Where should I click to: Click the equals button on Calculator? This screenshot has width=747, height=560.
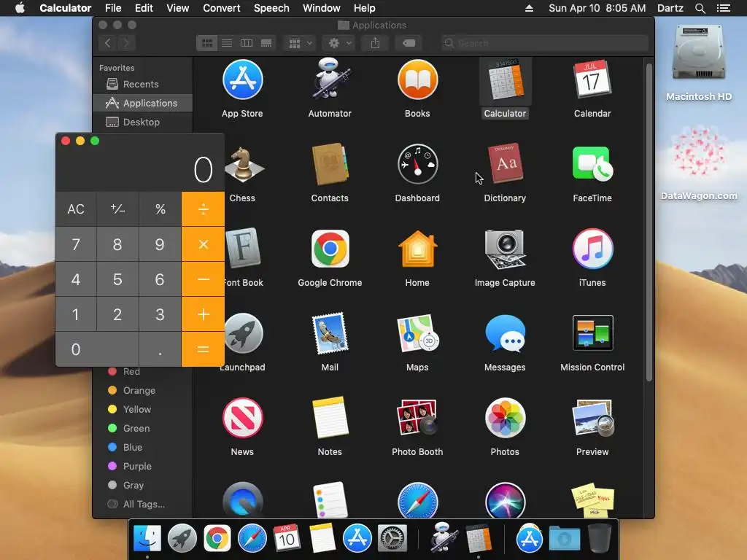pos(203,349)
